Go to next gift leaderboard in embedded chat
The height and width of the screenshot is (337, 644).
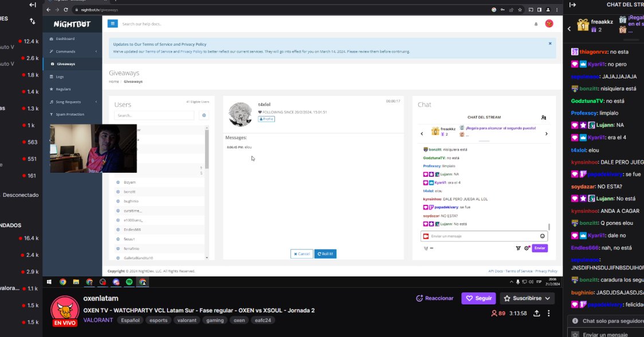click(546, 134)
